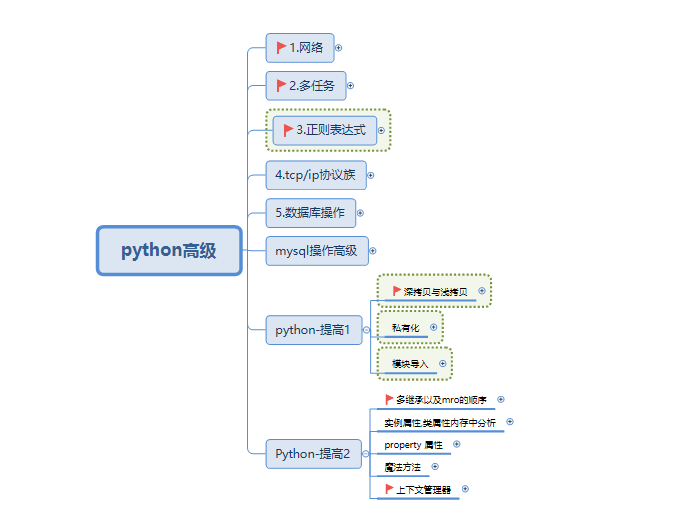Image resolution: width=690 pixels, height=515 pixels.
Task: Expand the 5.数据库操作 branch
Action: [x=360, y=213]
